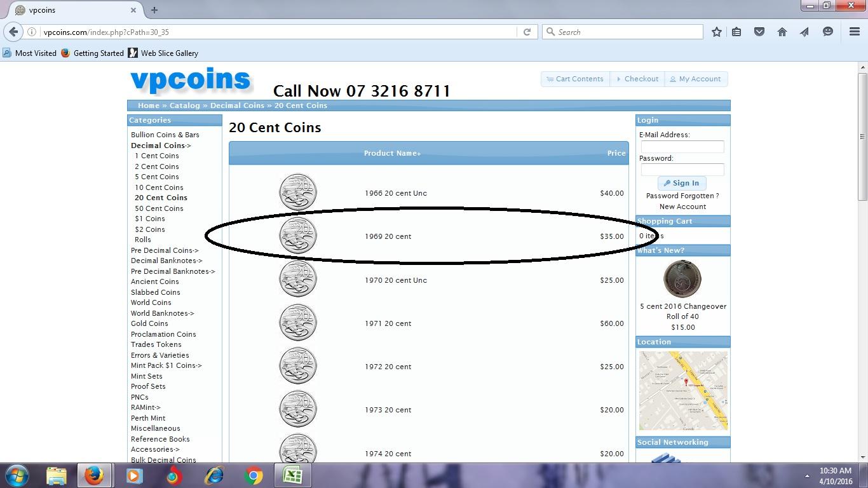
Task: Open the Getting Started bookmark
Action: coord(93,53)
